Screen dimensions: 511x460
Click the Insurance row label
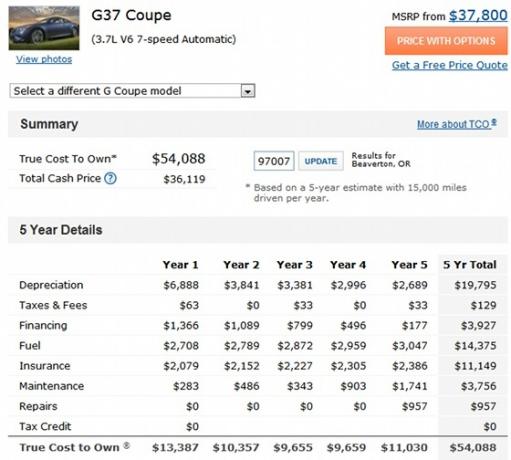[x=45, y=366]
